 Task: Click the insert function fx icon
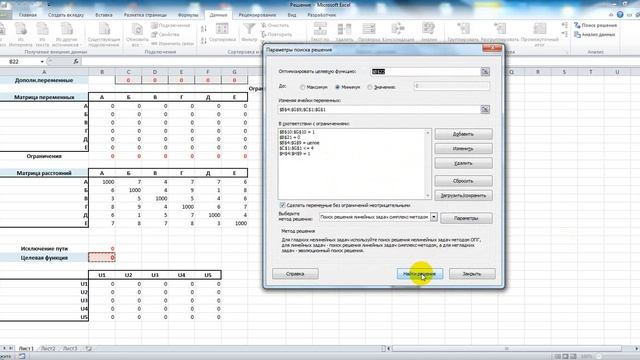[76, 62]
